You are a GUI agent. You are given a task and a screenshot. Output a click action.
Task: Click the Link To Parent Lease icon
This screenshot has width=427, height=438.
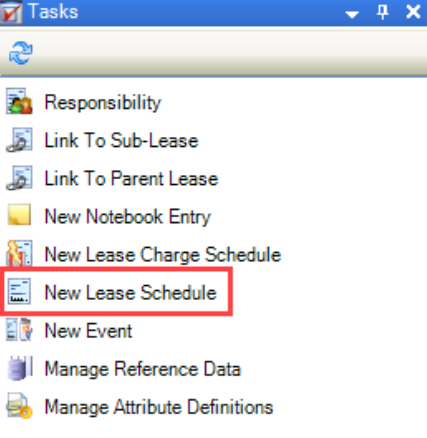pyautogui.click(x=19, y=178)
